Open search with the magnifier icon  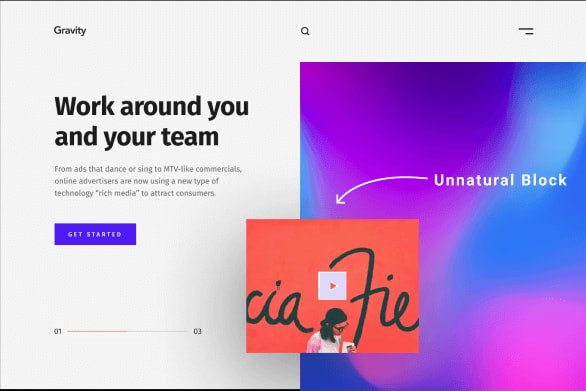coord(305,31)
